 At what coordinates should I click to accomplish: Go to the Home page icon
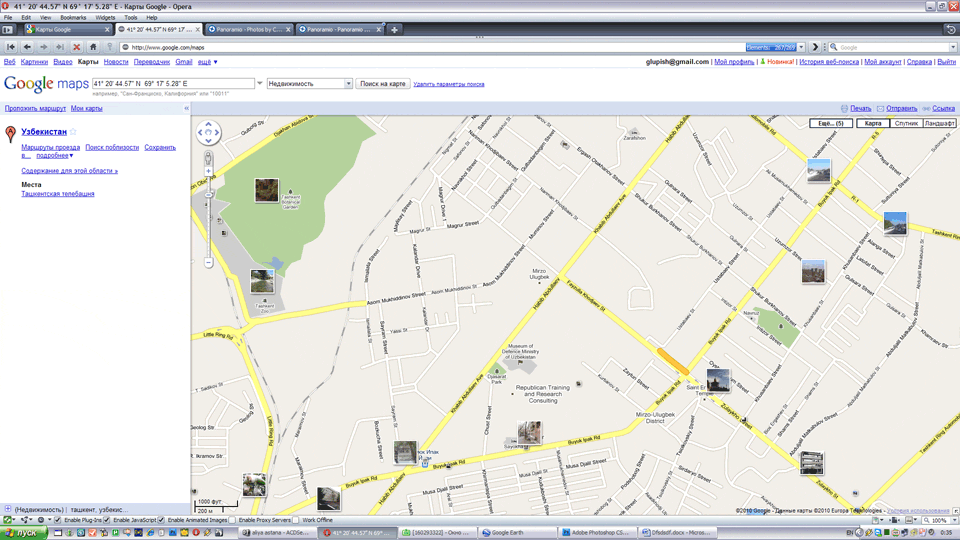pos(93,47)
